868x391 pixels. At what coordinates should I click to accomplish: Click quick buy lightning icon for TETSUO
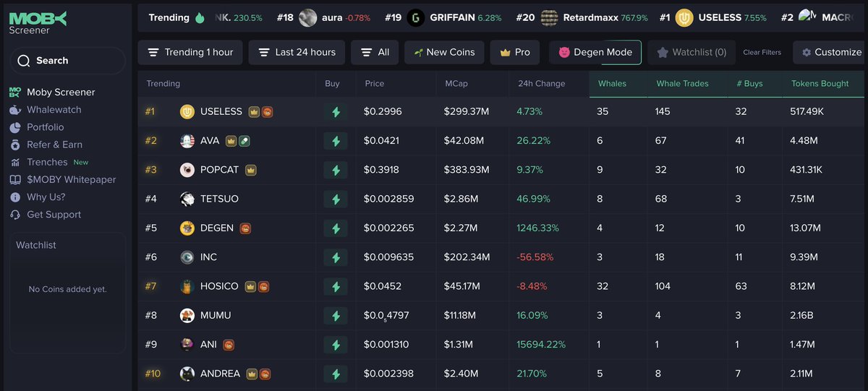point(336,199)
